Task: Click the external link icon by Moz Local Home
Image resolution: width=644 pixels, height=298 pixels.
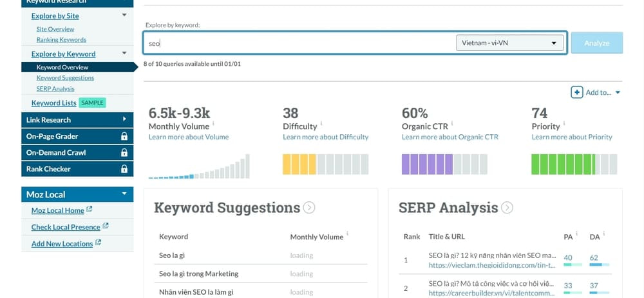Action: tap(89, 210)
